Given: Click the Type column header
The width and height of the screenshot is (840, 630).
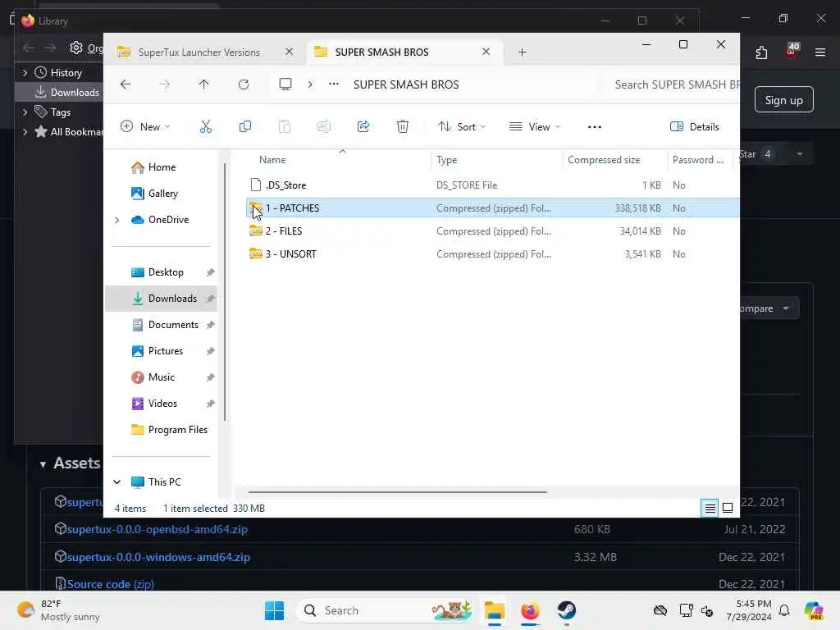Looking at the screenshot, I should 446,160.
